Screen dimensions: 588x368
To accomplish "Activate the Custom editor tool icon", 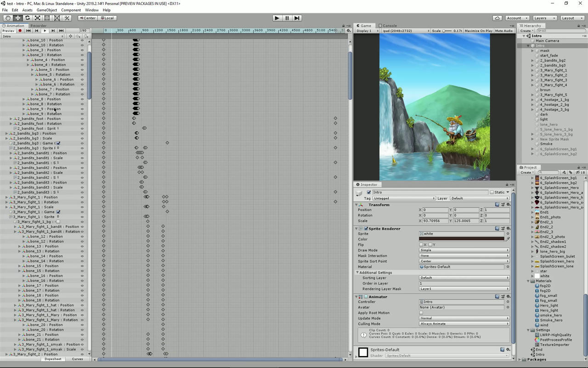I will tap(67, 17).
